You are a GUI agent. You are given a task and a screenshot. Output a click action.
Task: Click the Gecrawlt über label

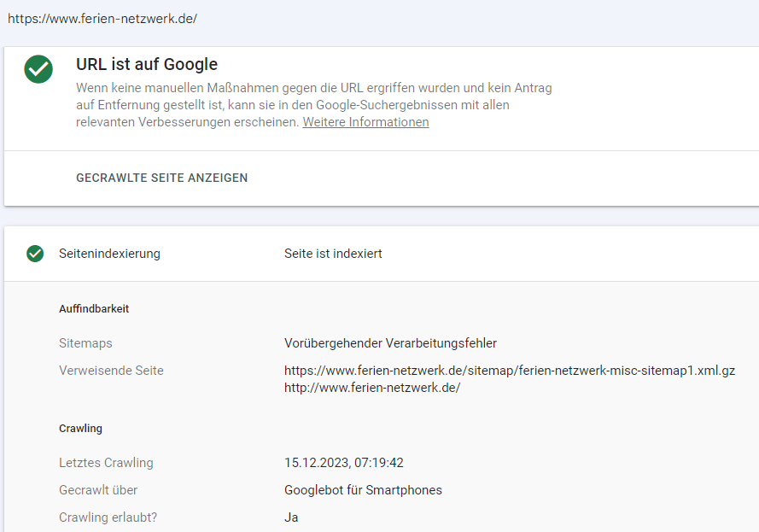(x=98, y=490)
